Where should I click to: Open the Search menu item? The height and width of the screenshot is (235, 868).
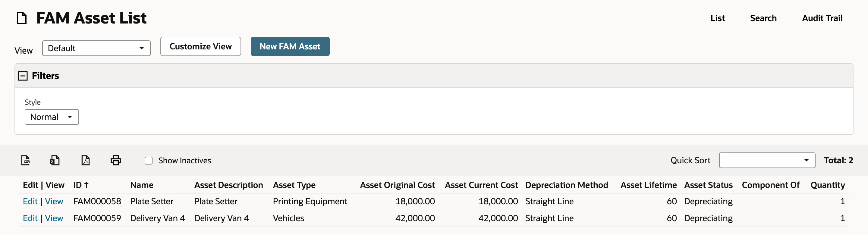[x=763, y=18]
